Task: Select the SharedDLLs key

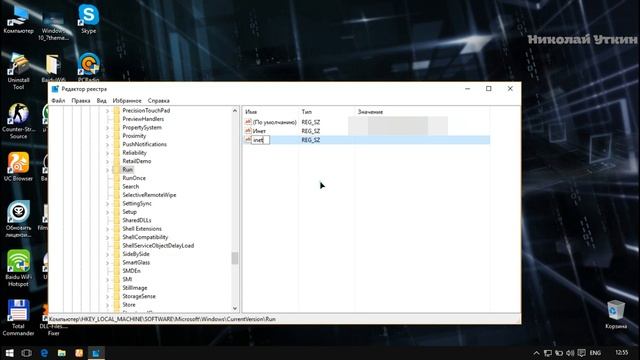Action: pos(137,220)
